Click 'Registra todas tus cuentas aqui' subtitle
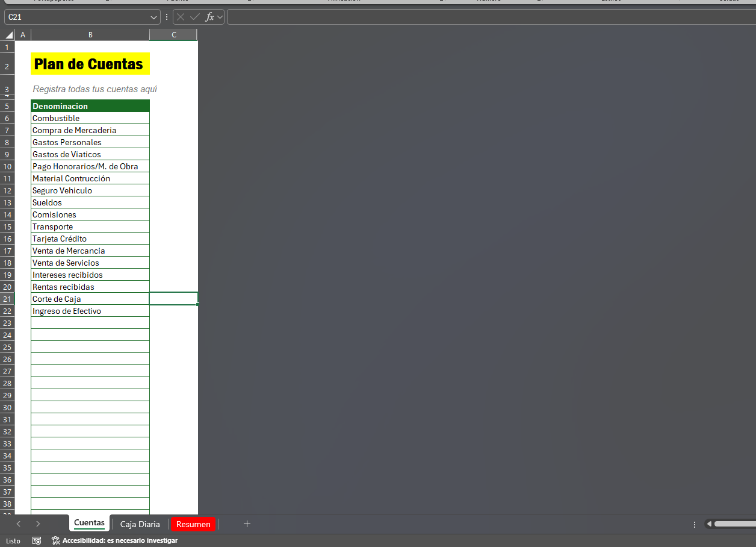Screen dimensions: 756x547 94,89
